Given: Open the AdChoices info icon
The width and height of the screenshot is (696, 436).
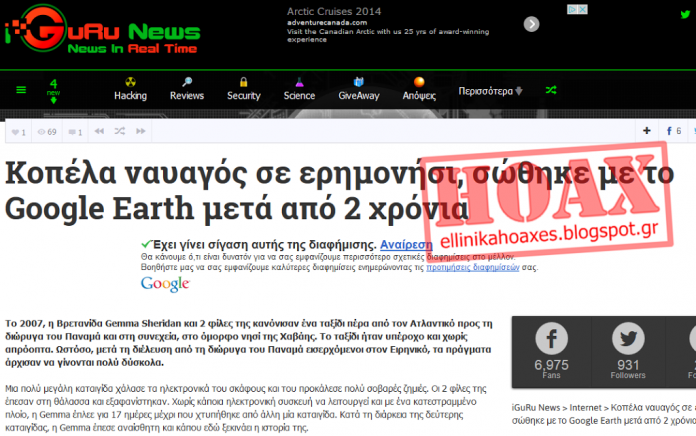Looking at the screenshot, I should pos(573,9).
